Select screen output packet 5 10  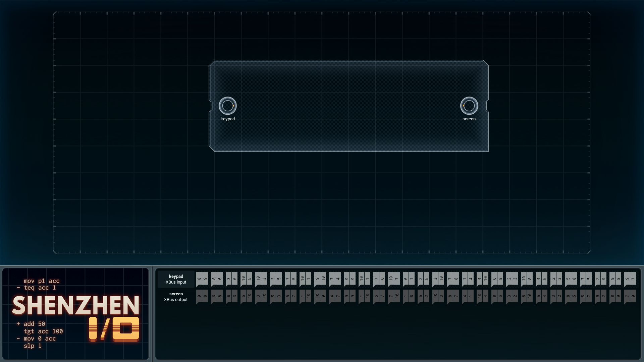246,297
